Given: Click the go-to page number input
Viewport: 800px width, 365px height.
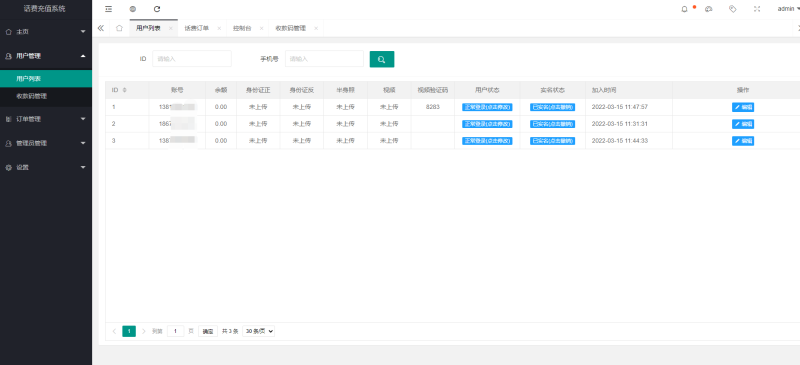Looking at the screenshot, I should pyautogui.click(x=176, y=331).
